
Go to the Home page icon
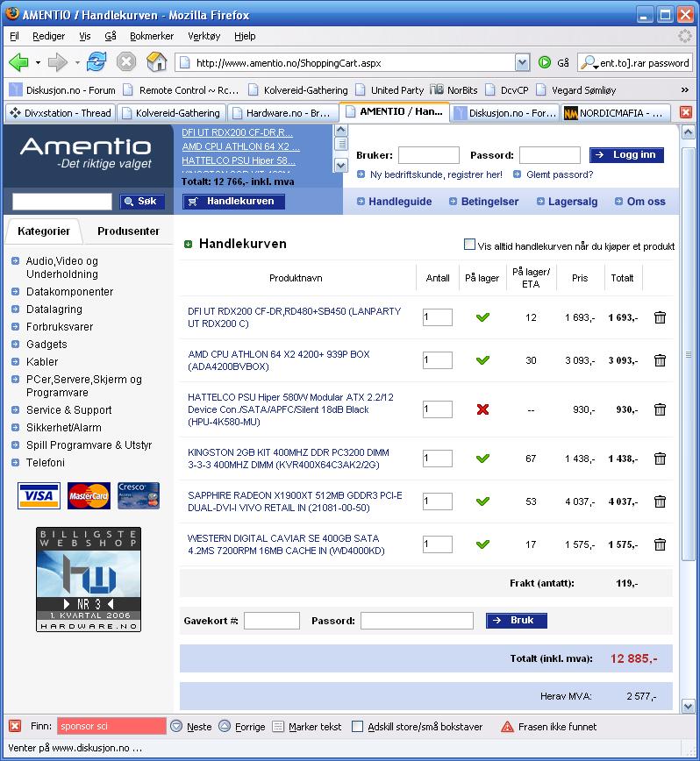(156, 62)
